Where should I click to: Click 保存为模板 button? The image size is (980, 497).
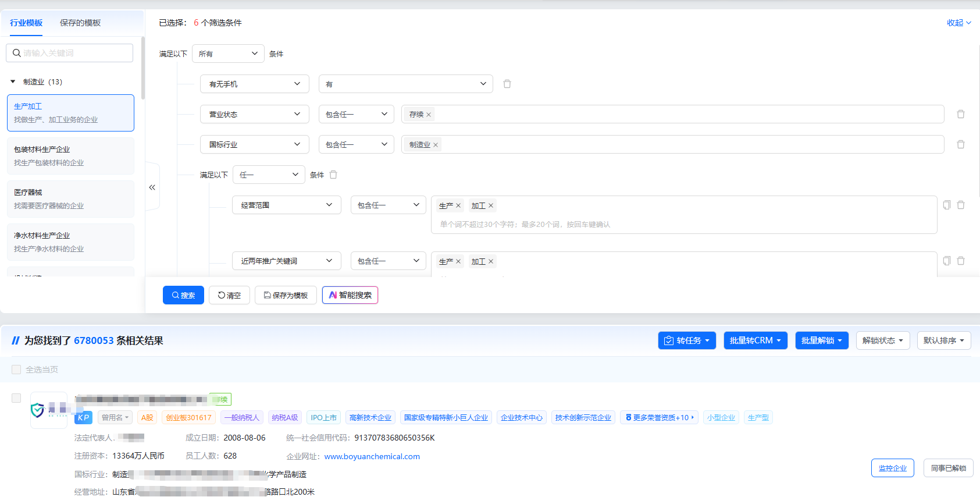(286, 295)
